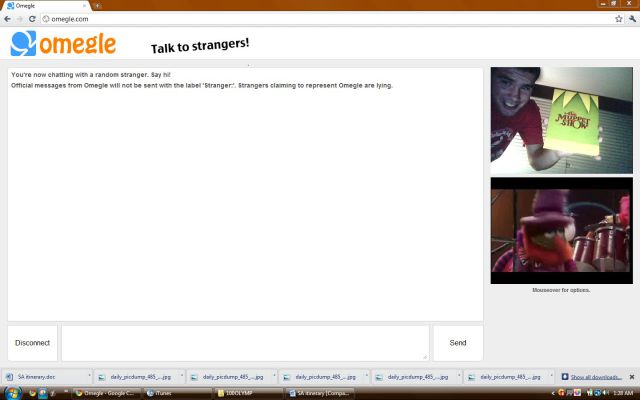Viewport: 640px width, 400px height.
Task: Close the downloads bar with the X
Action: (631, 377)
